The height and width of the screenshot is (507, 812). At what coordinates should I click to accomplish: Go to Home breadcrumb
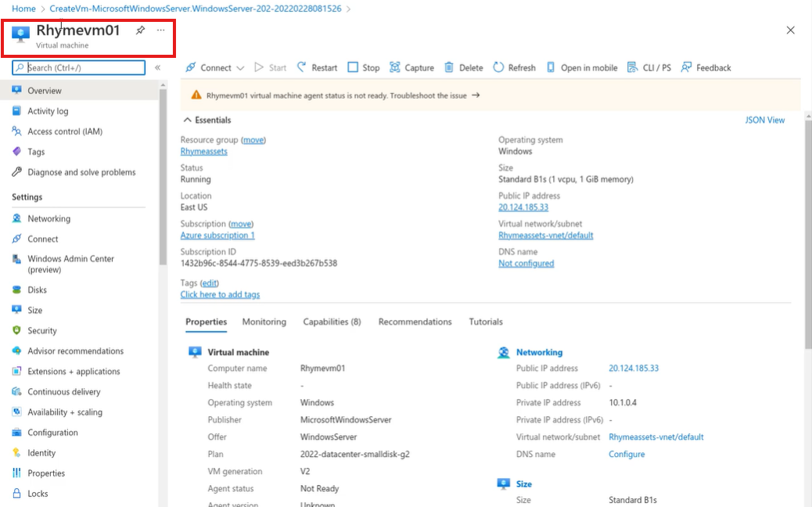pos(23,9)
